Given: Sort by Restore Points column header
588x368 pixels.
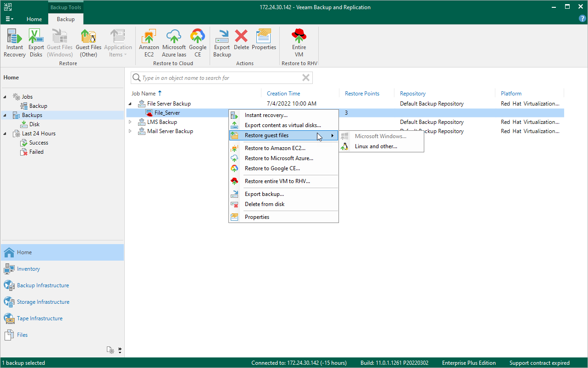Looking at the screenshot, I should point(362,94).
